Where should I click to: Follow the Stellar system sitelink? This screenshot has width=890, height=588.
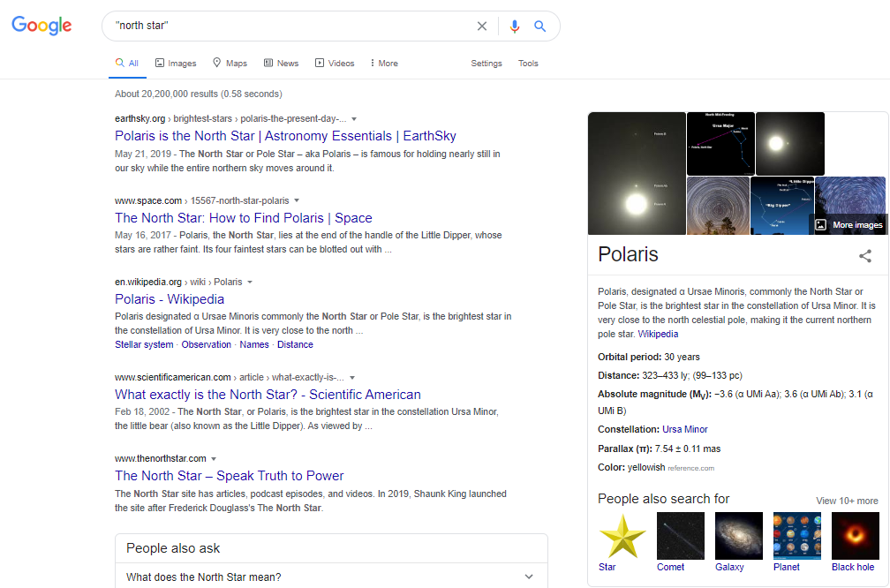pyautogui.click(x=144, y=344)
